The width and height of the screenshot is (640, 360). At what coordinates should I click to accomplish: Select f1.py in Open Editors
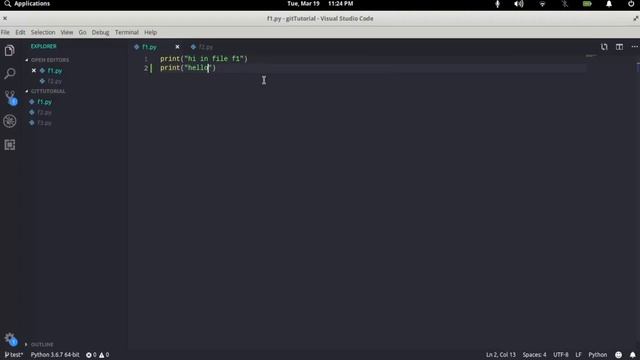pyautogui.click(x=55, y=71)
